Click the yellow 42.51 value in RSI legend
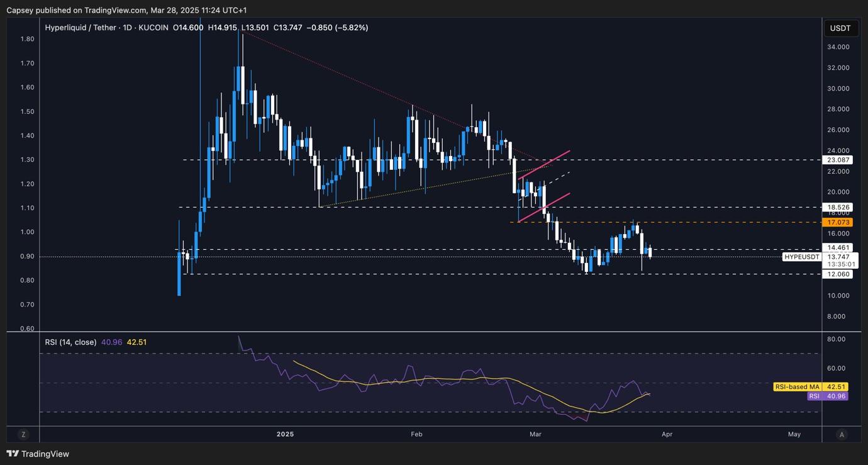Viewport: 868px width, 465px height. click(x=136, y=342)
